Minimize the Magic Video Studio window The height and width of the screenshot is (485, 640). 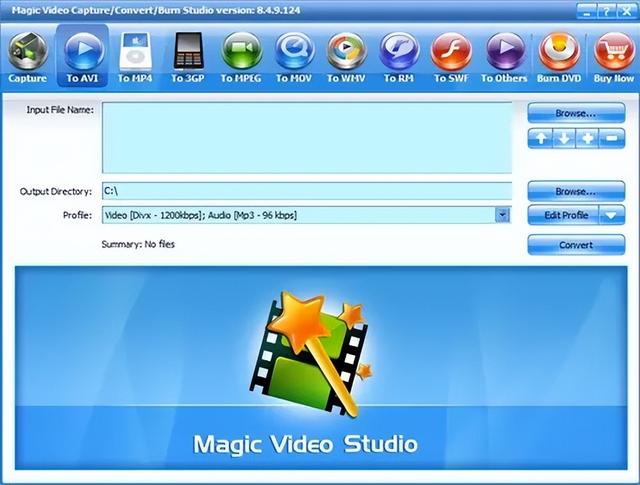tap(587, 11)
